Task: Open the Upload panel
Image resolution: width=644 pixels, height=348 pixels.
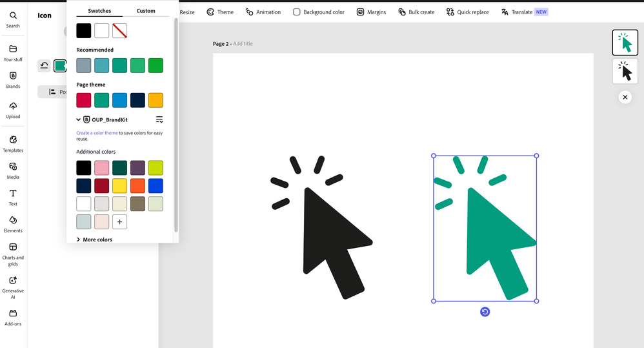Action: pyautogui.click(x=13, y=110)
